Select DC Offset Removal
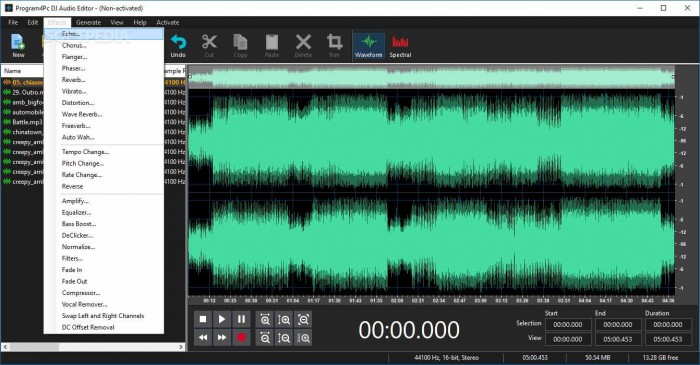Screen dimensions: 700x365 104,328
